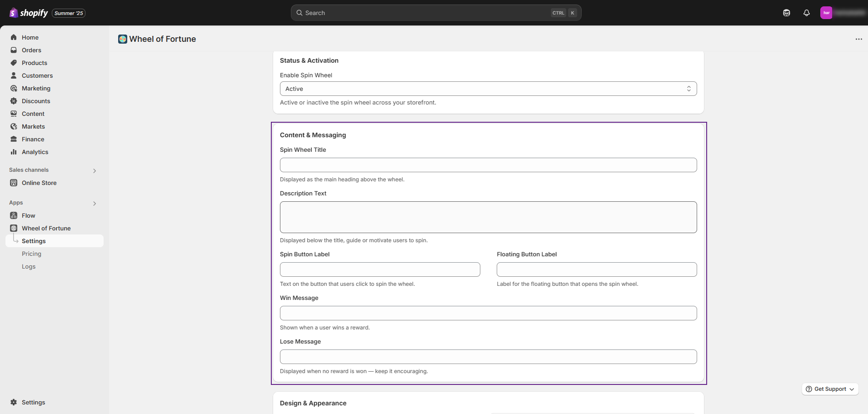Expand the Sales channels section
This screenshot has height=414, width=868.
[95, 171]
